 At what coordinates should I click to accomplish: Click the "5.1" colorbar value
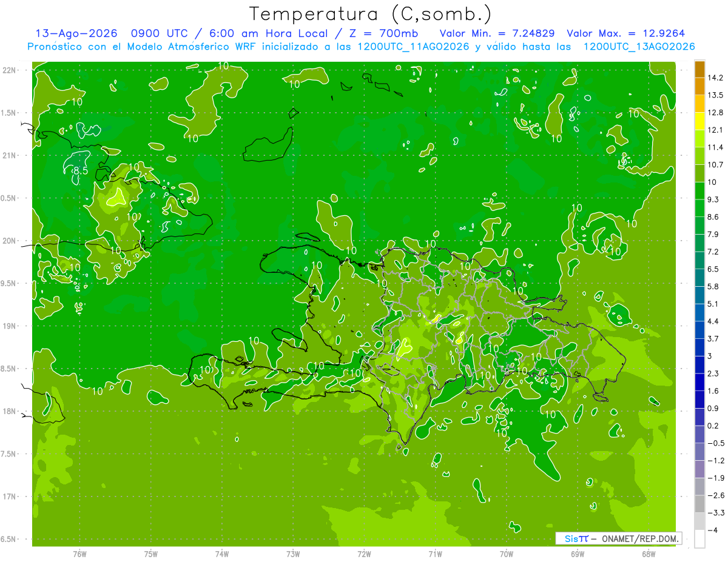point(713,304)
